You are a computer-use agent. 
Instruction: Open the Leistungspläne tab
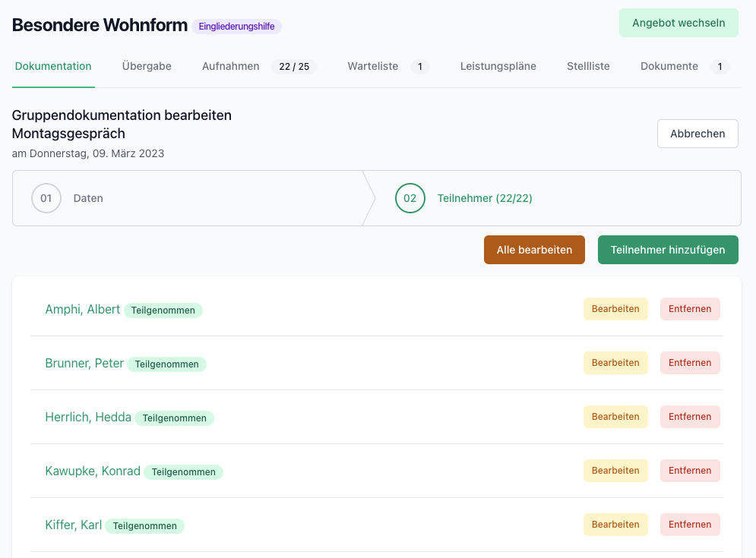pos(498,67)
